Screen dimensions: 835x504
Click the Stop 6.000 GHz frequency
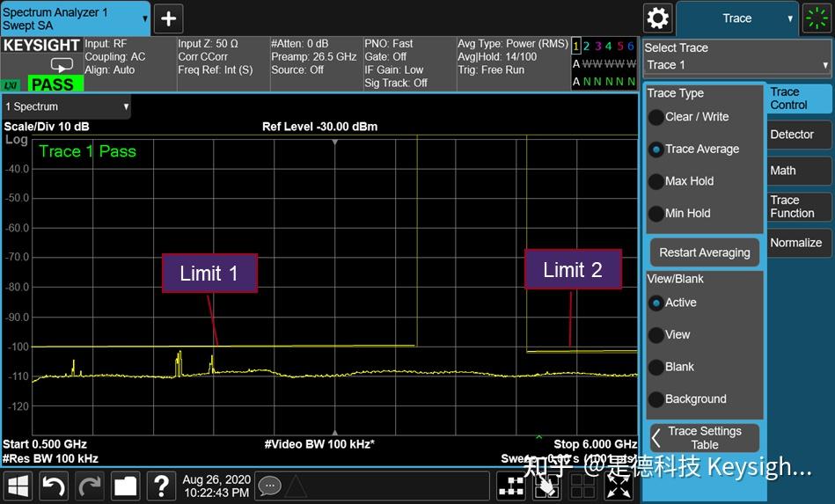(596, 444)
